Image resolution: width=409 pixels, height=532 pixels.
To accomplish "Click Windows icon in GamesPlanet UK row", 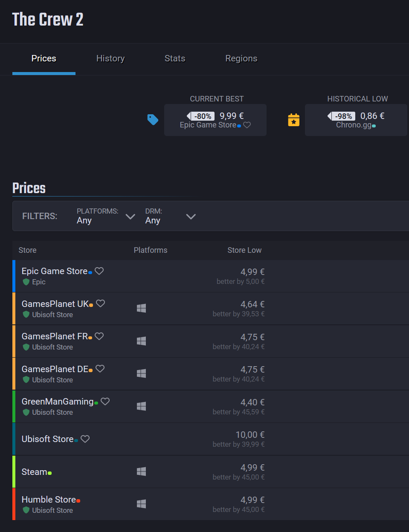I will [x=142, y=308].
